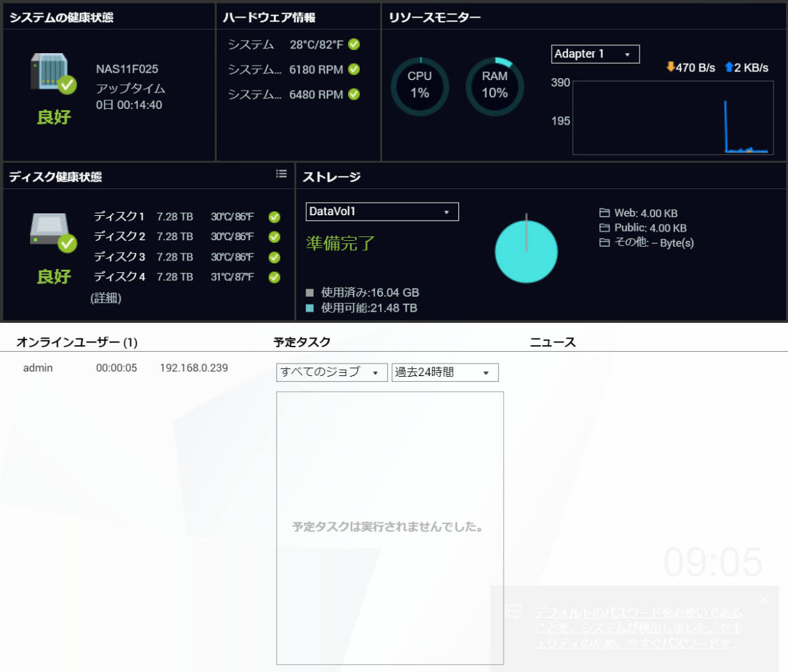Viewport: 788px width, 672px height.
Task: Click the IP address 192.168.0.239
Action: (194, 368)
